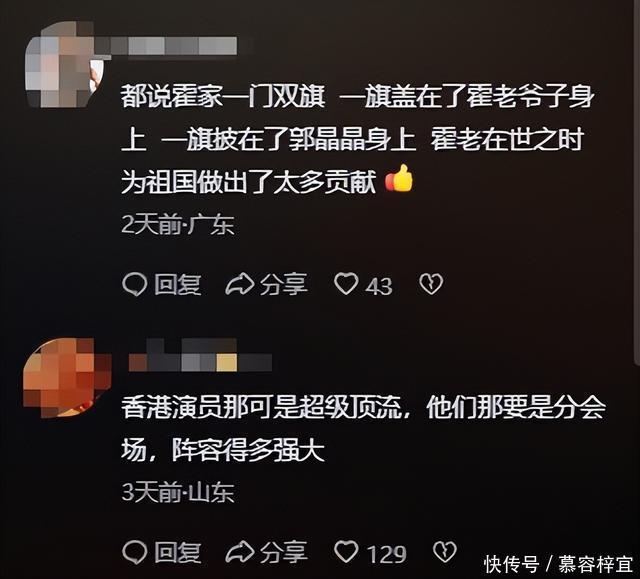This screenshot has height=579, width=640.
Task: Like the Guangdong comment with the heart icon
Action: click(346, 284)
